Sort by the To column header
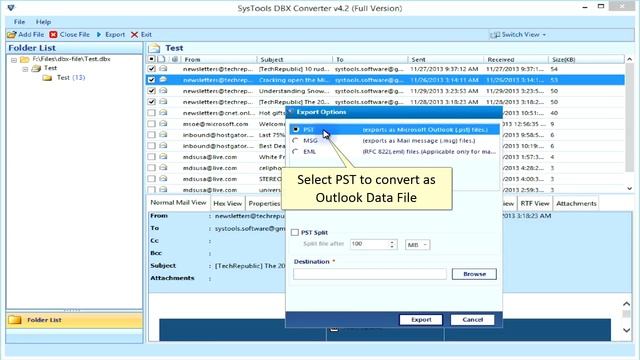 pos(370,59)
